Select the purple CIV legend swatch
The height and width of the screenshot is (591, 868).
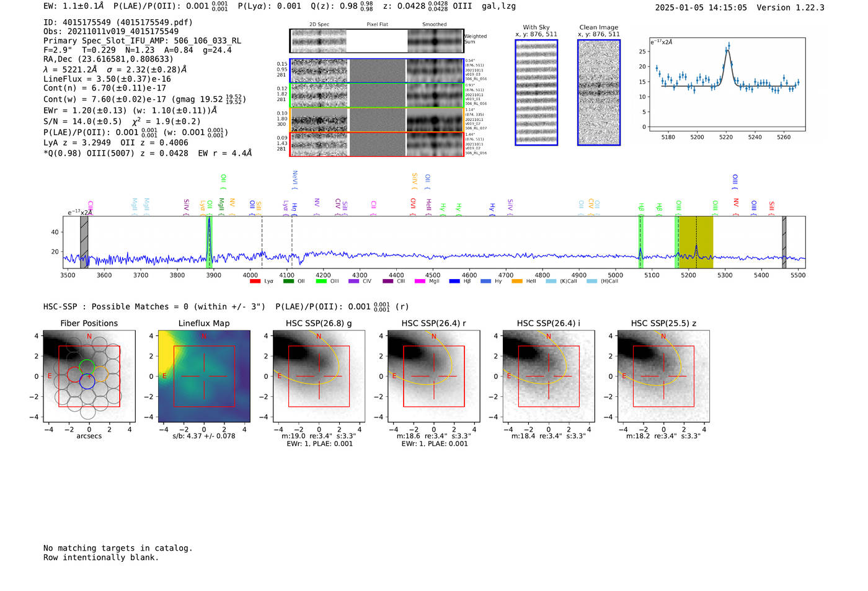[x=353, y=282]
